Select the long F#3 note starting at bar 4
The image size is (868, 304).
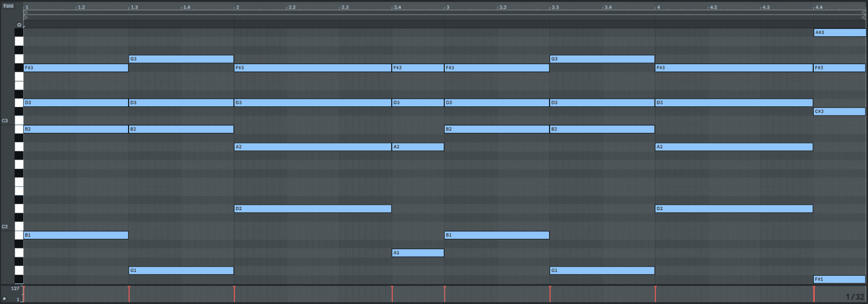click(734, 68)
